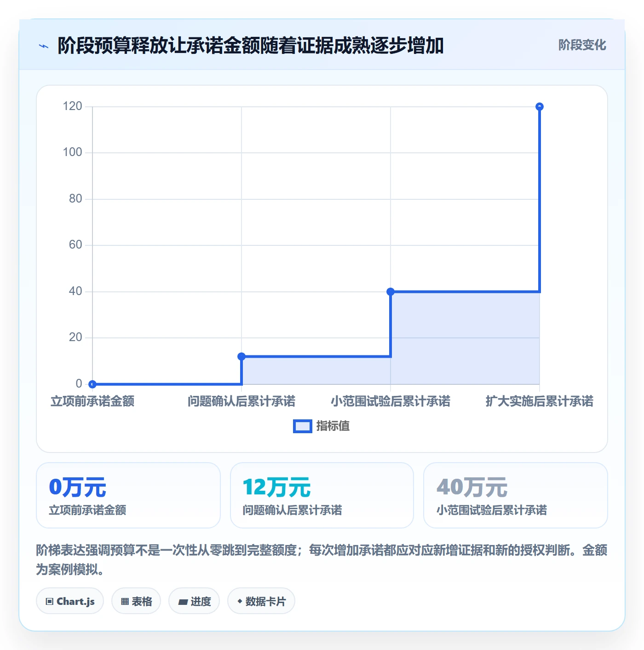
Task: Click the description paragraph starting 阶梯表达强调
Action: click(x=322, y=560)
